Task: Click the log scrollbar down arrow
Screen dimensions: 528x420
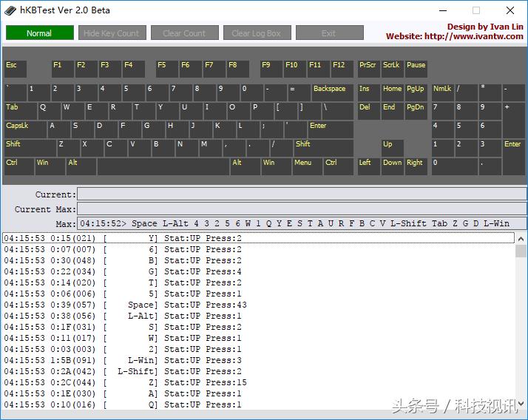Action: (x=521, y=404)
